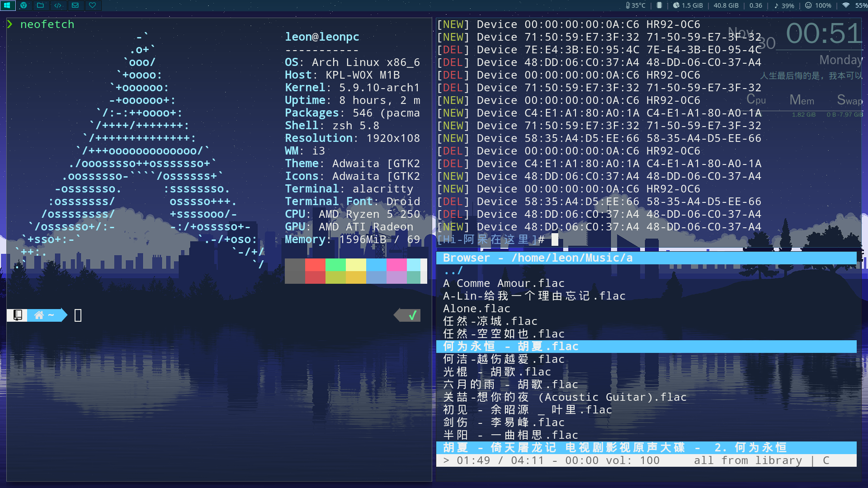The height and width of the screenshot is (488, 868).
Task: Click the '[DEL] Device 7E:E4:3B:E0:95:4C' line
Action: (x=599, y=50)
